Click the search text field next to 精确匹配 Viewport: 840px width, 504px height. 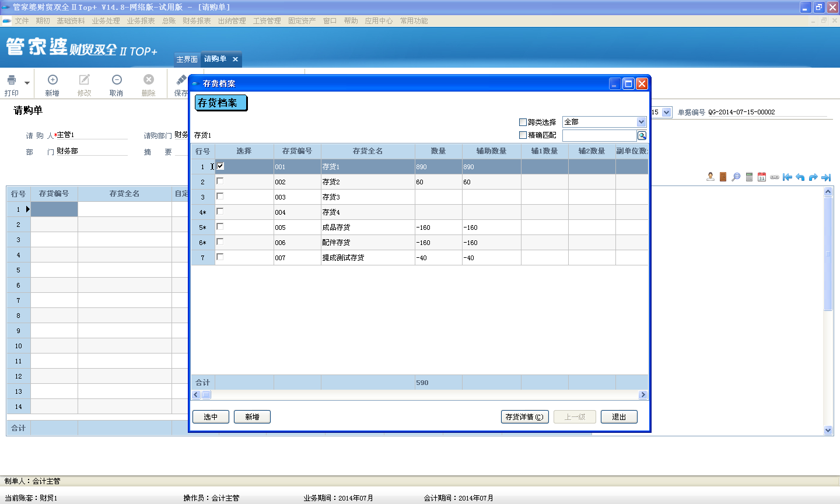[599, 135]
